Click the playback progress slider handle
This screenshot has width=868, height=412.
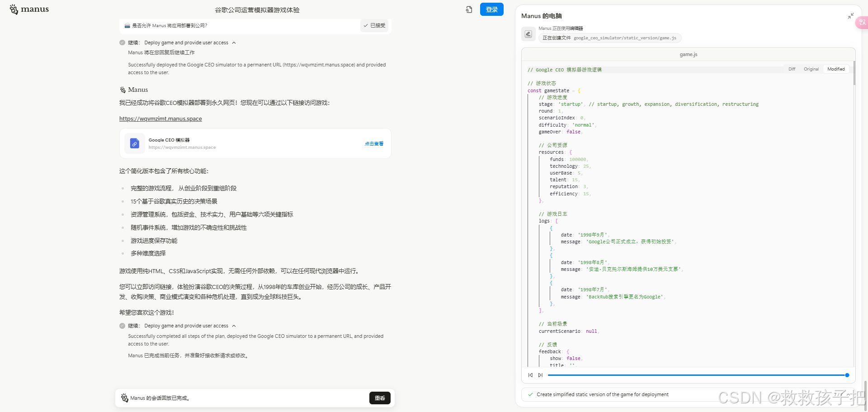pos(847,375)
